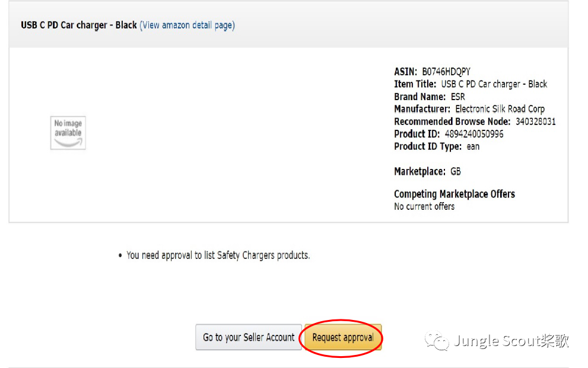Click the Jungle Scout watermark text
Viewport: 588px width, 368px height.
[x=511, y=341]
